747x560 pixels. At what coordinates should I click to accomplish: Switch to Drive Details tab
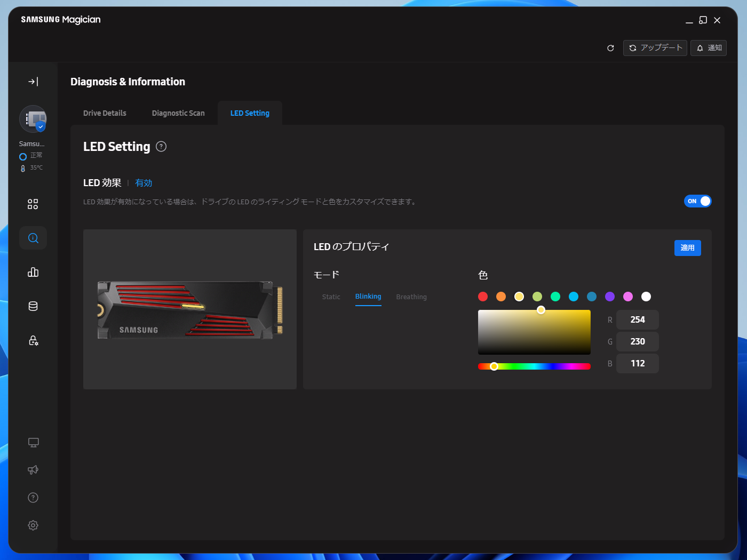(x=105, y=113)
